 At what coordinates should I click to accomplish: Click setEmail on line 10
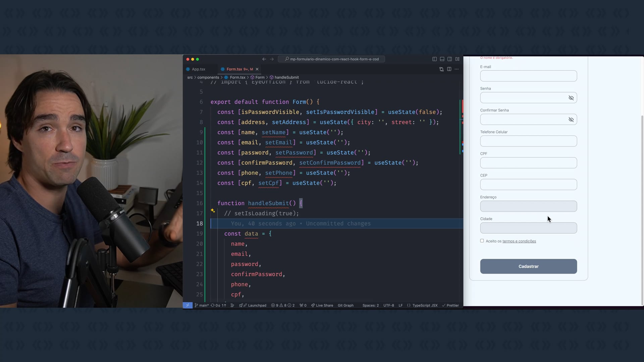[x=279, y=142]
